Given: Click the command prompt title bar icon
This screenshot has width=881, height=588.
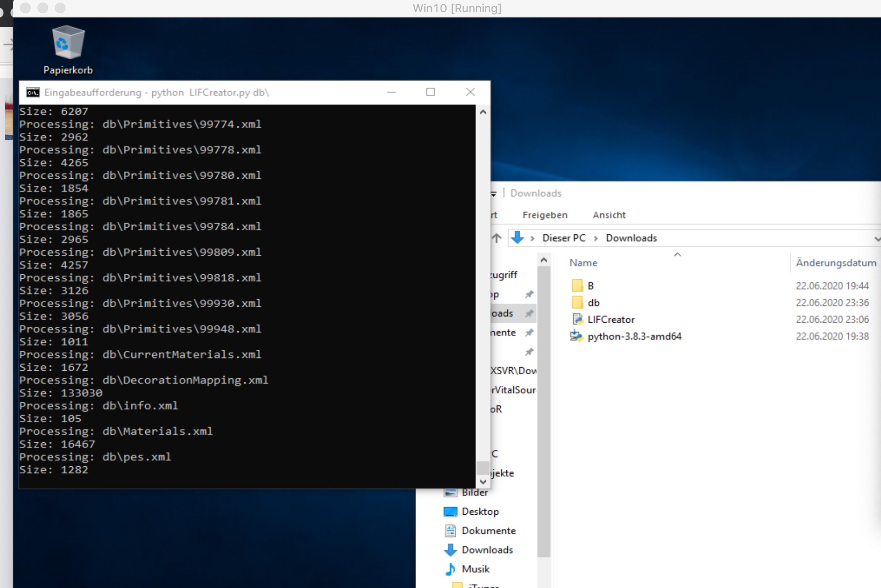Looking at the screenshot, I should tap(33, 92).
